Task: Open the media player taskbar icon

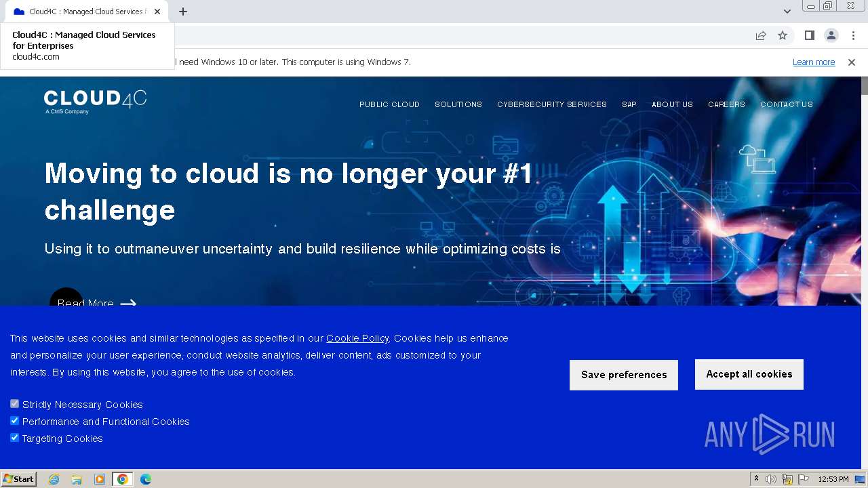Action: (x=100, y=479)
